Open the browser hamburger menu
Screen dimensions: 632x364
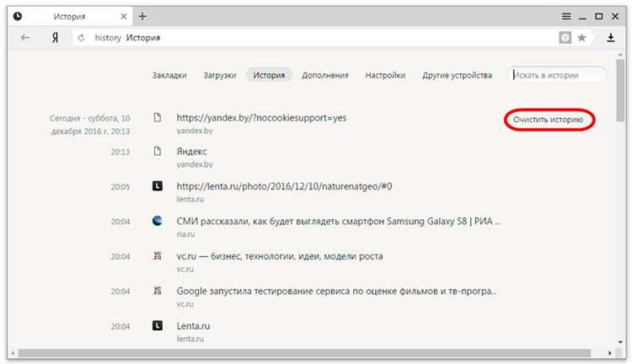(x=567, y=16)
